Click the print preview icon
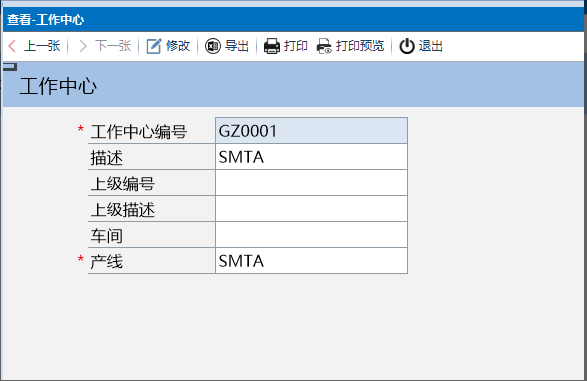Viewport: 587px width, 381px height. (x=324, y=46)
